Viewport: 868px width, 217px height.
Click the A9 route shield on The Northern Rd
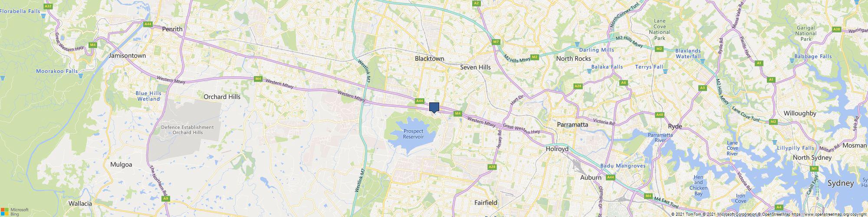pyautogui.click(x=165, y=198)
